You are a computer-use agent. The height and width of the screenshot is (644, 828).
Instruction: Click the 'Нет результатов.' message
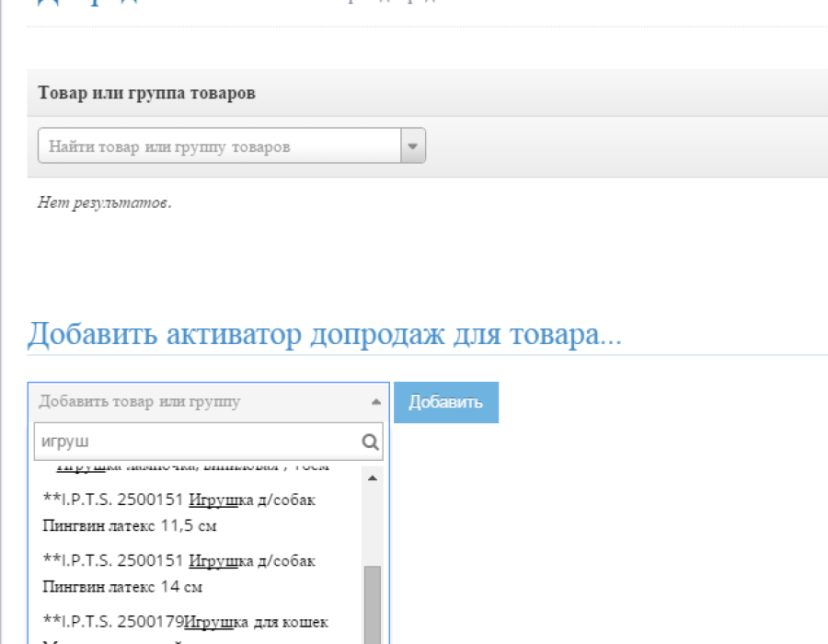(105, 202)
